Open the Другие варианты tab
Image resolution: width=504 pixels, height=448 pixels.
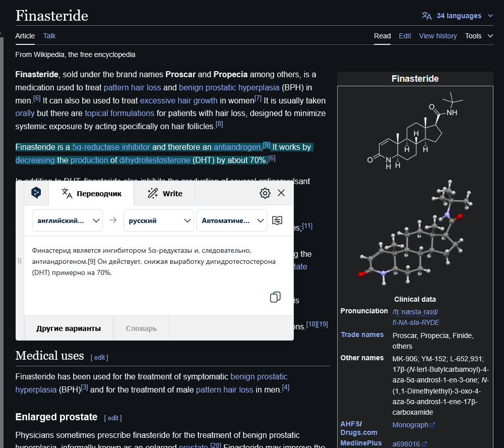69,328
